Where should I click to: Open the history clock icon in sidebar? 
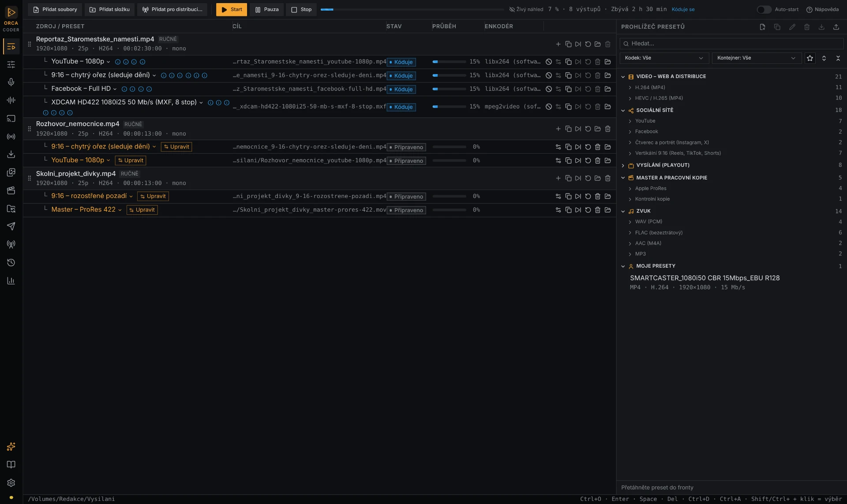[11, 263]
